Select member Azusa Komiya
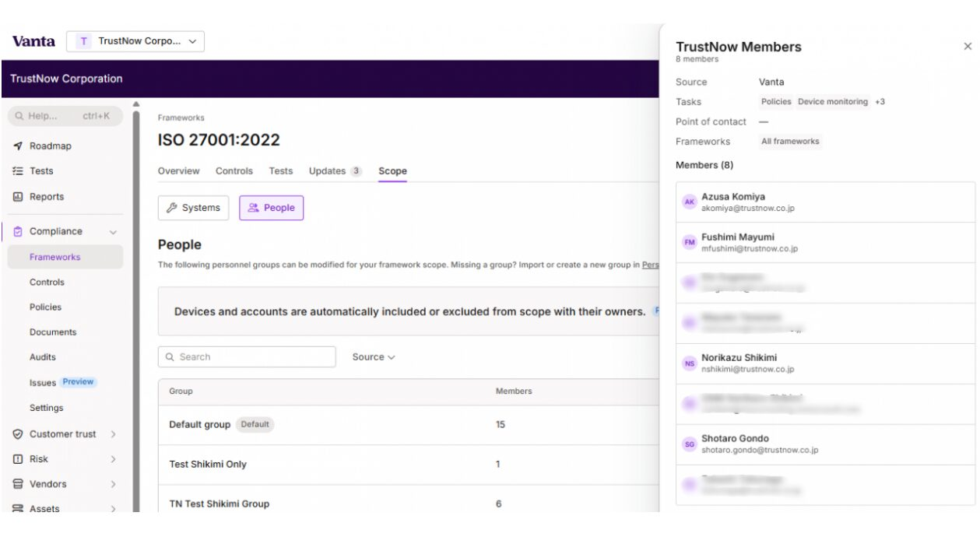 coord(825,202)
